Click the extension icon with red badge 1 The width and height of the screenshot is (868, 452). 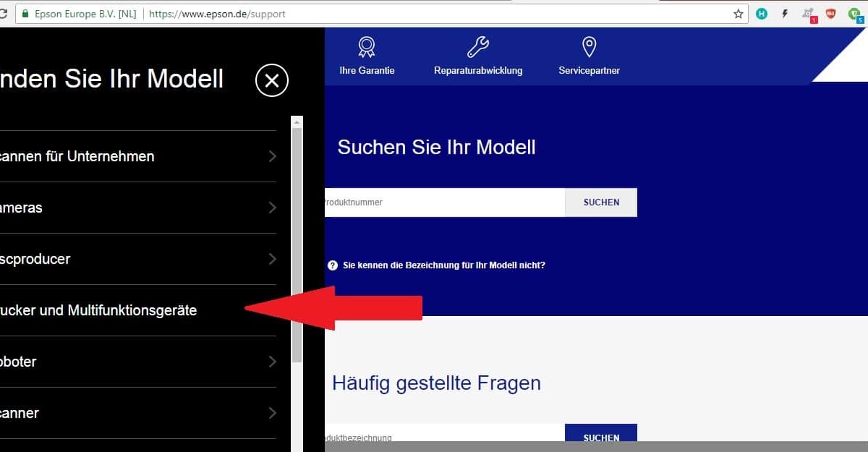click(809, 14)
